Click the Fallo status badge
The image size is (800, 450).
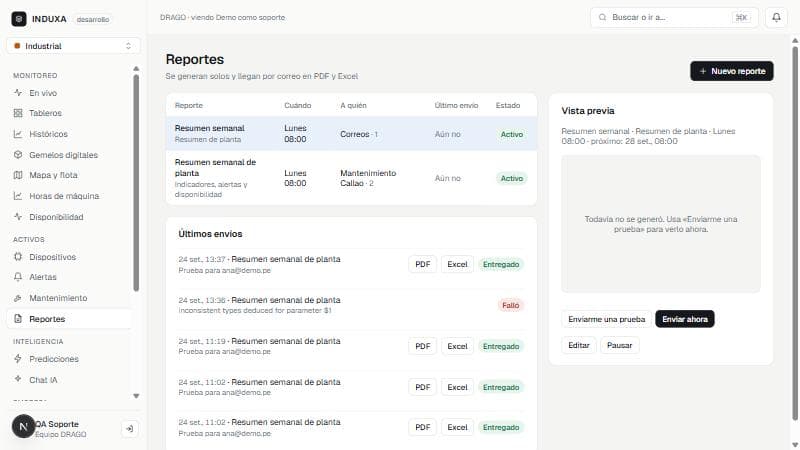tap(510, 305)
